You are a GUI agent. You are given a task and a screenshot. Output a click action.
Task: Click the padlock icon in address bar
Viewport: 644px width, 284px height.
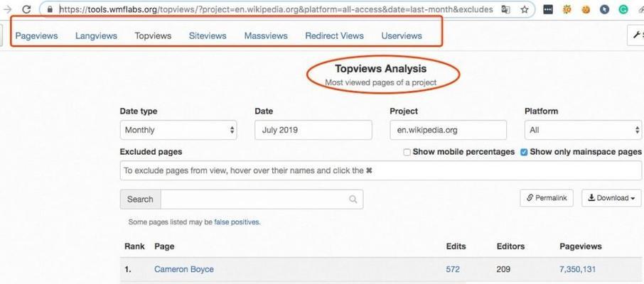(x=50, y=9)
